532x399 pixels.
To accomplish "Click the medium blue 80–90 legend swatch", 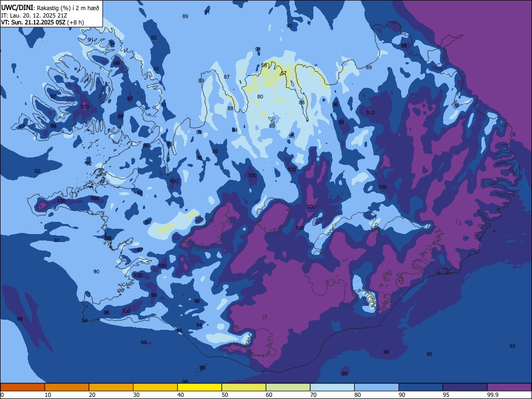I will coord(377,387).
